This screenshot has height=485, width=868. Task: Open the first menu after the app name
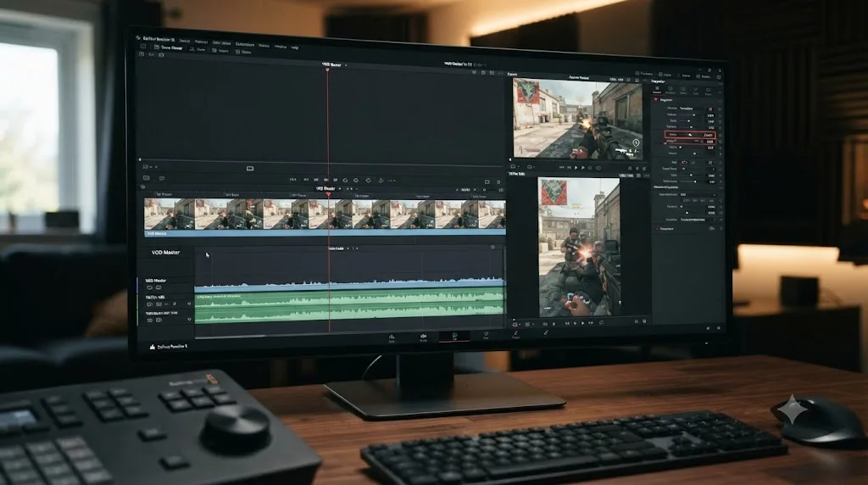(184, 41)
